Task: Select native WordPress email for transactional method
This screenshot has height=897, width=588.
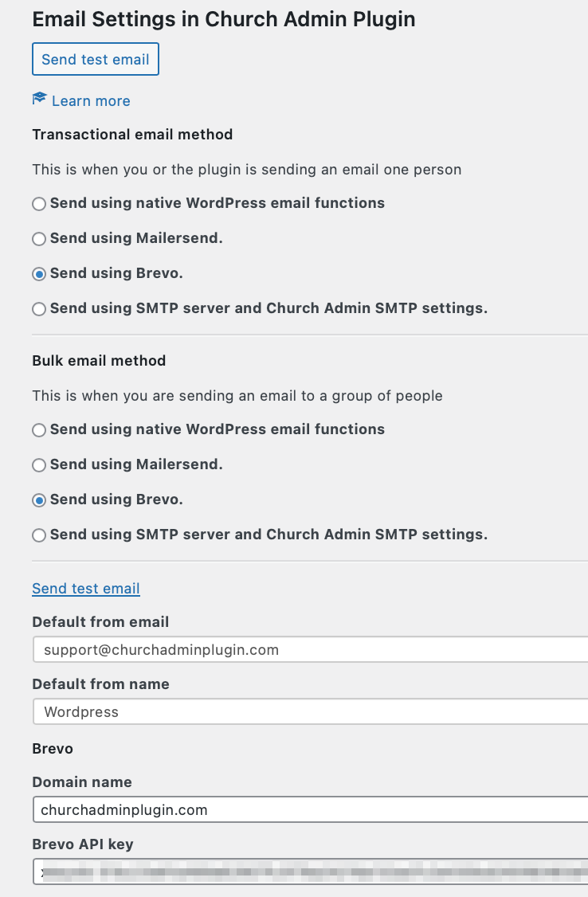Action: pos(39,204)
